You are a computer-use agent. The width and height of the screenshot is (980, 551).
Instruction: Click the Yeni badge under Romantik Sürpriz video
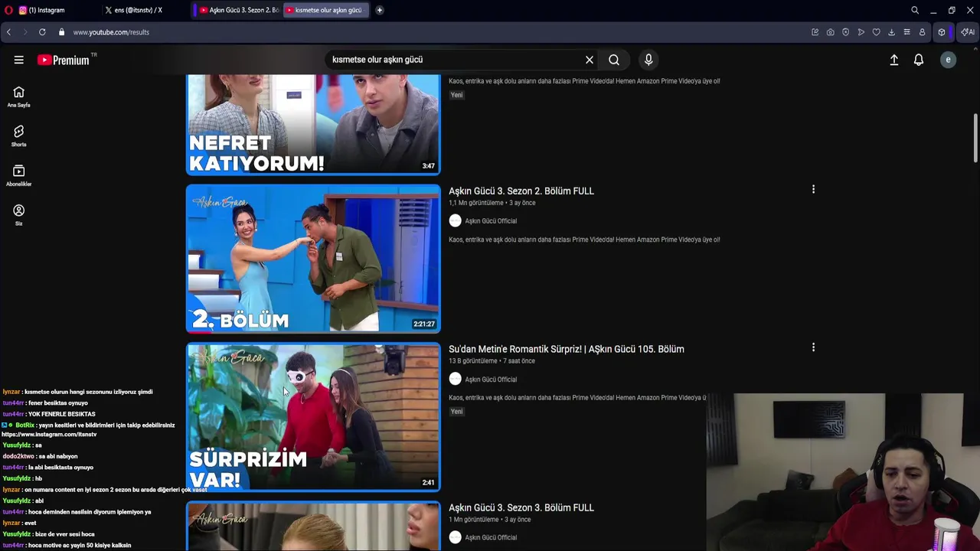pyautogui.click(x=456, y=412)
